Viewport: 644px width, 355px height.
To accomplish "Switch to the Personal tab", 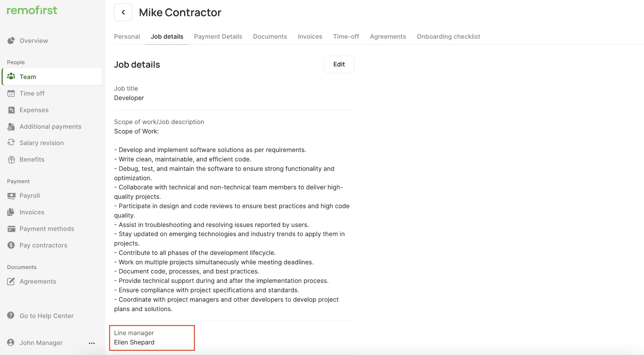I will (127, 37).
